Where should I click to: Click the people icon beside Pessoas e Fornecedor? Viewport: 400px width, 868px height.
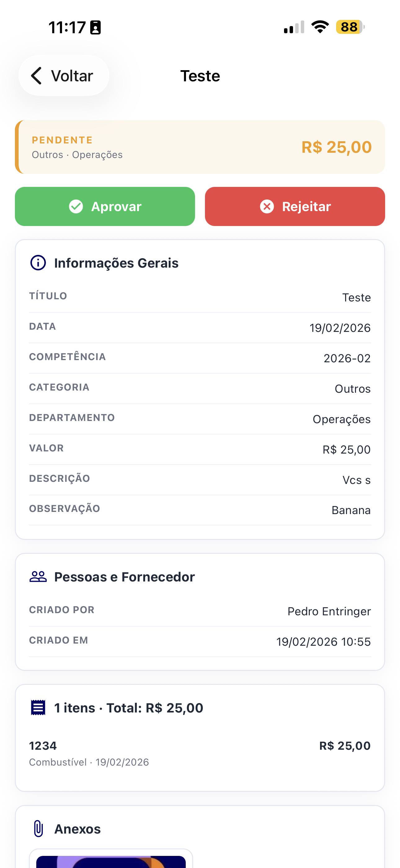coord(38,577)
